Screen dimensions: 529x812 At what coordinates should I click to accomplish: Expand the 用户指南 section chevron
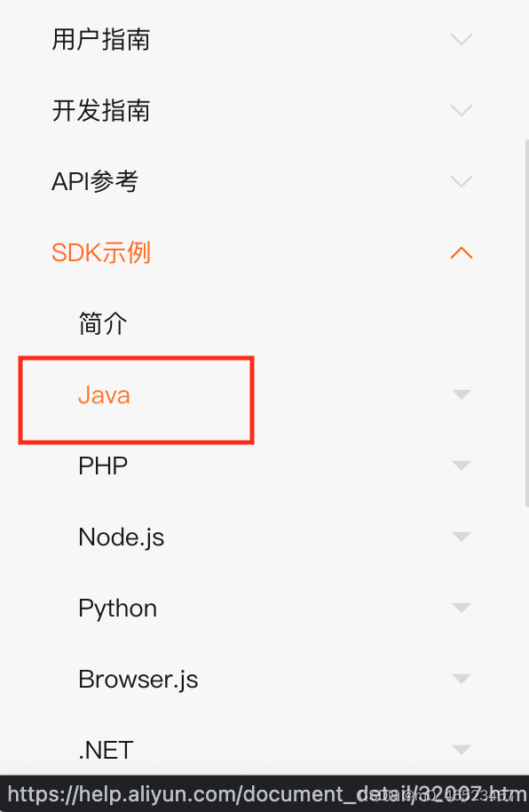462,39
